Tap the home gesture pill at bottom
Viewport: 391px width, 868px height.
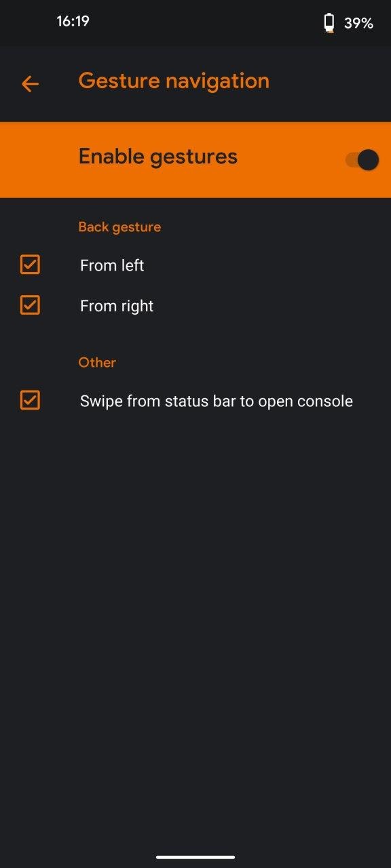(195, 857)
